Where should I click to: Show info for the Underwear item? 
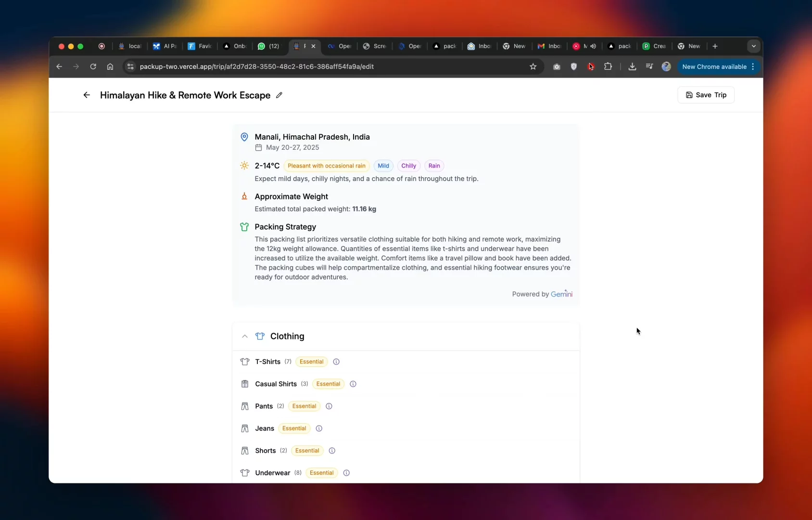click(346, 473)
